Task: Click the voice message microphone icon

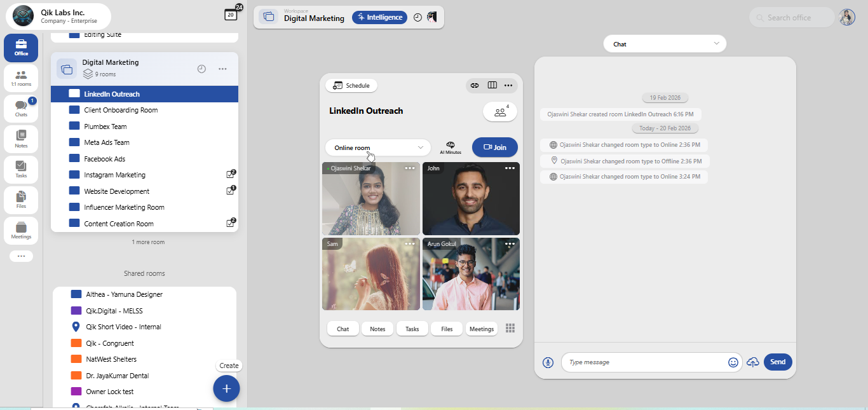Action: [548, 362]
